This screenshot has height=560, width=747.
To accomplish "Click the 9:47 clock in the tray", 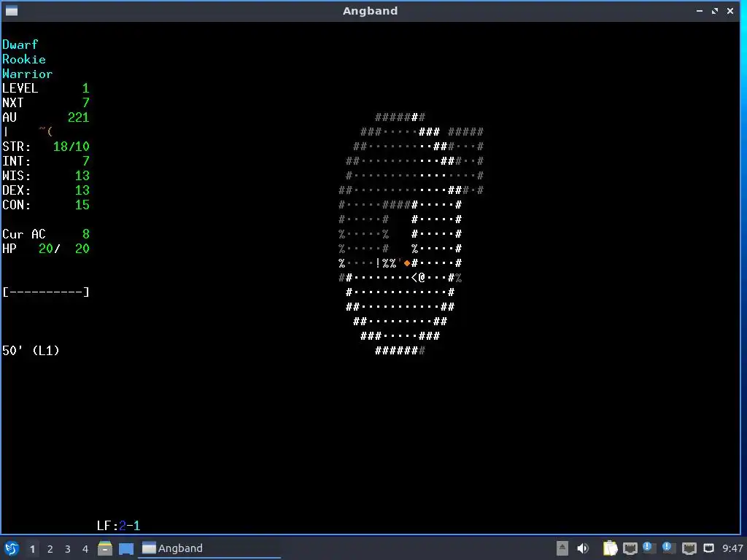I will point(732,548).
